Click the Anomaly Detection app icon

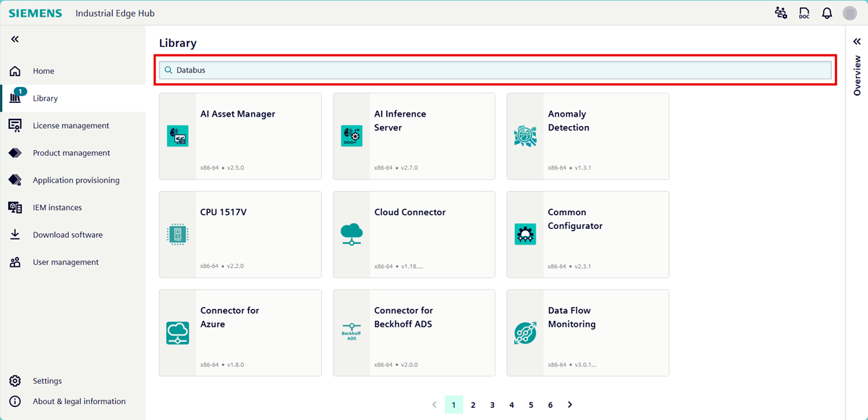point(524,136)
